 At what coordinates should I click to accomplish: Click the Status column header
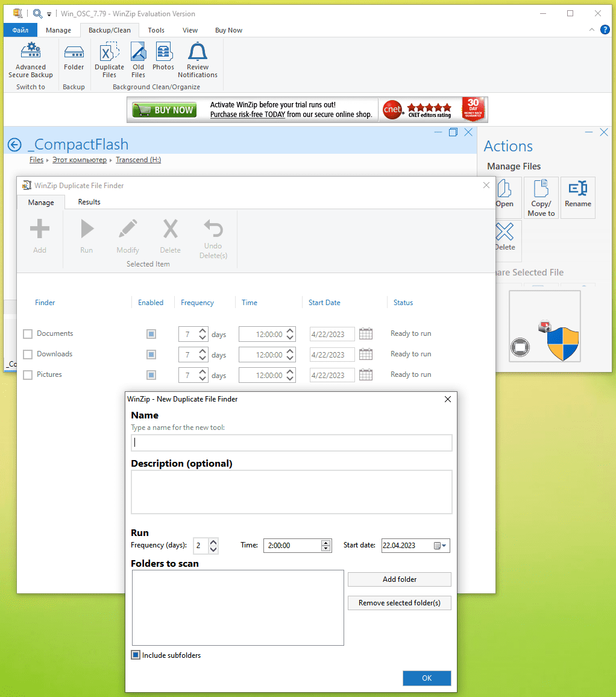pyautogui.click(x=403, y=302)
